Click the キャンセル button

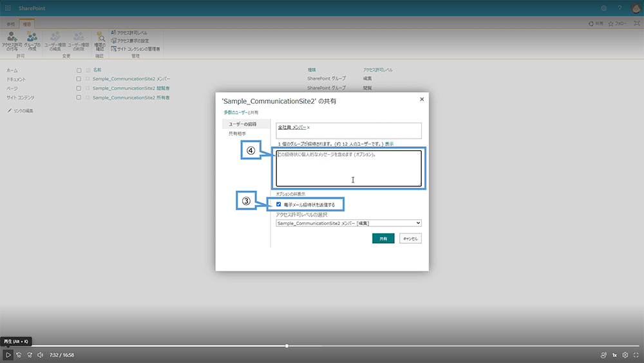pos(410,239)
